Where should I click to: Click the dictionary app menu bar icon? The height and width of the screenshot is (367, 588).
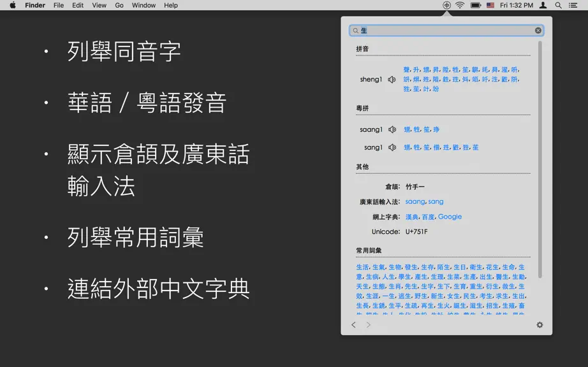point(446,5)
